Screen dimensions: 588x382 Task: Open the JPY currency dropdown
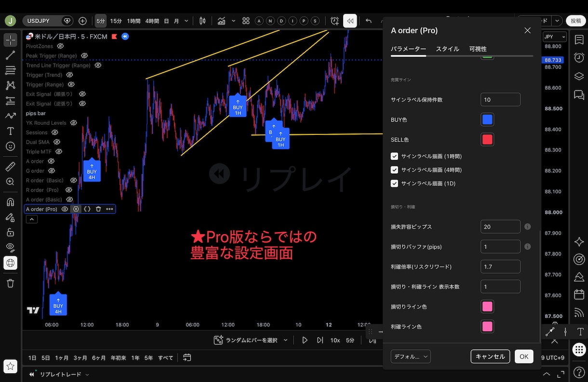(x=554, y=37)
